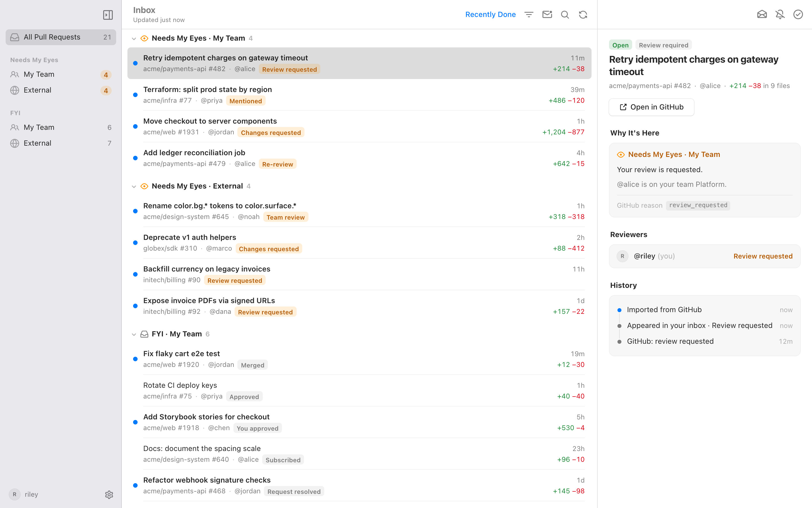Select All Pull Requests in sidebar
The width and height of the screenshot is (812, 508).
61,37
